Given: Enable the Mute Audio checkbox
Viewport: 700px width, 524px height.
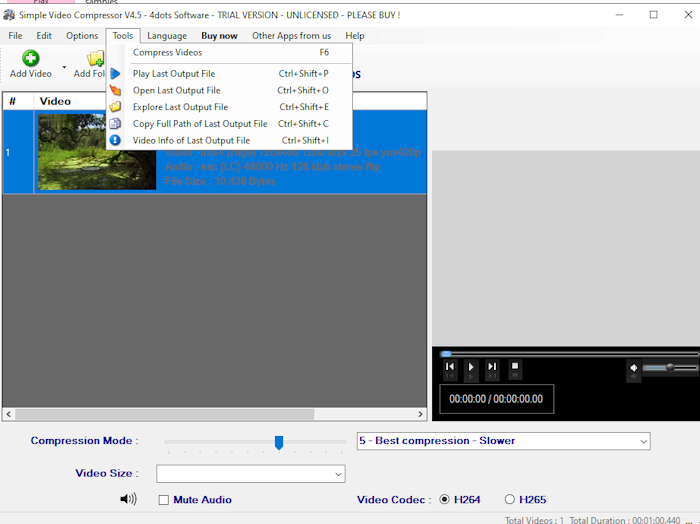Looking at the screenshot, I should (x=164, y=500).
